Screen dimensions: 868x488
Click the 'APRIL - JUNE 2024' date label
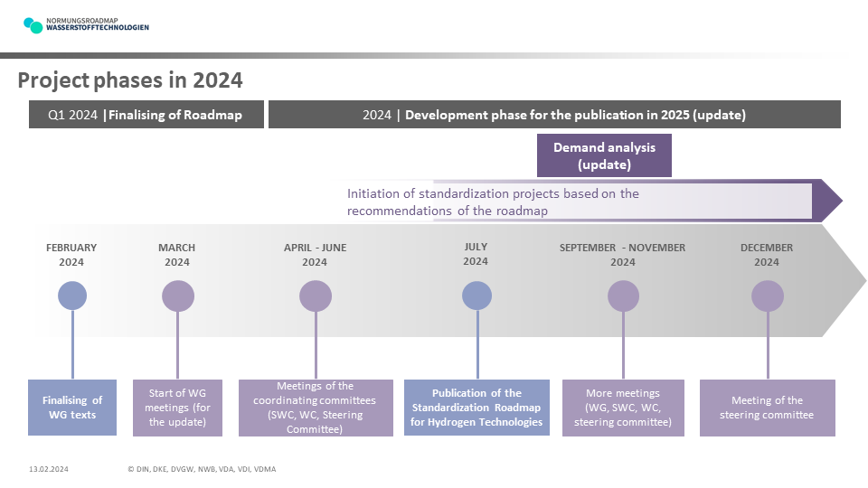tap(315, 255)
